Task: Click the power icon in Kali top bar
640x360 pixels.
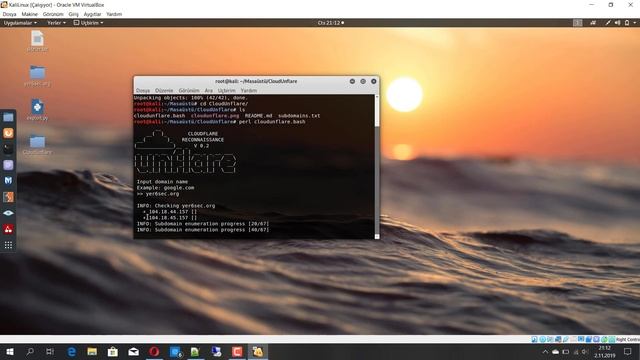Action: coord(627,23)
